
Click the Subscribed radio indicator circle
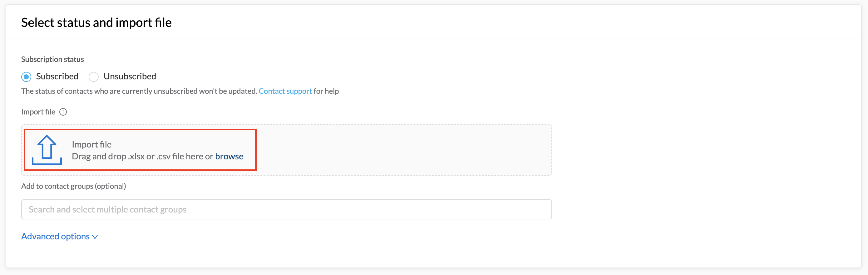pyautogui.click(x=26, y=77)
